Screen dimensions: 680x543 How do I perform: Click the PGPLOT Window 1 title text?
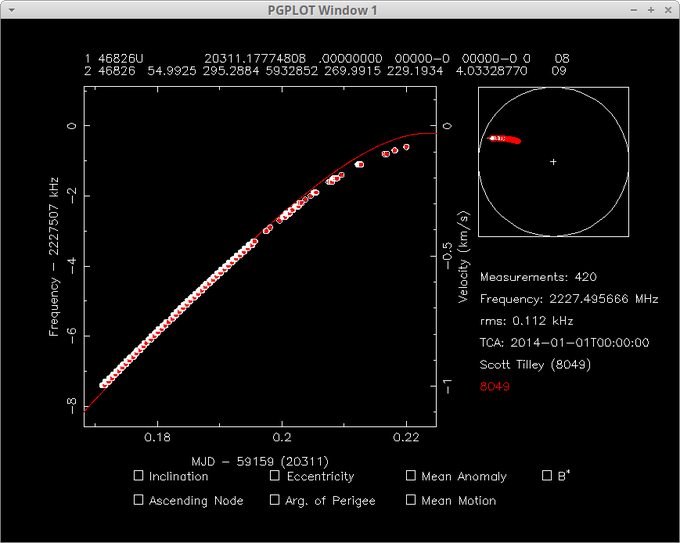coord(339,10)
